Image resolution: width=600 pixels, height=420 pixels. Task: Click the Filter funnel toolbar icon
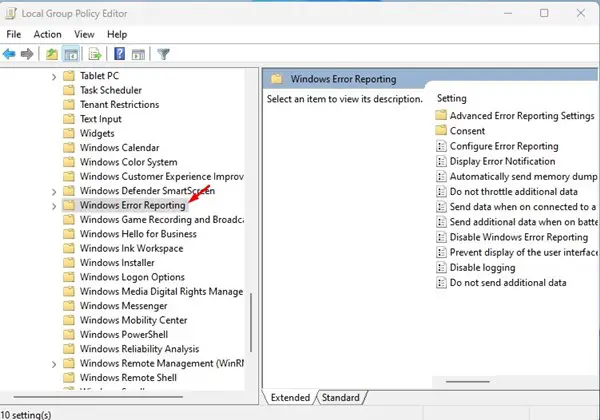tap(163, 54)
